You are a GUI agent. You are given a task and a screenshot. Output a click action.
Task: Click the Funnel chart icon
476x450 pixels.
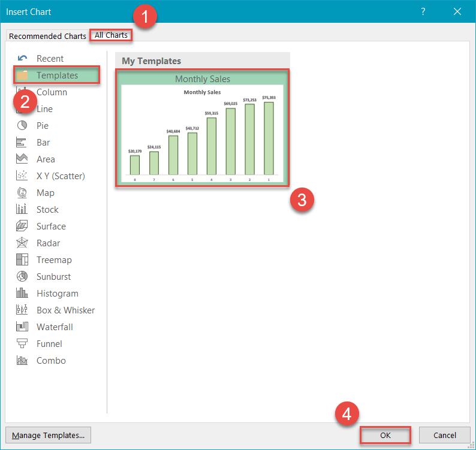pyautogui.click(x=22, y=343)
